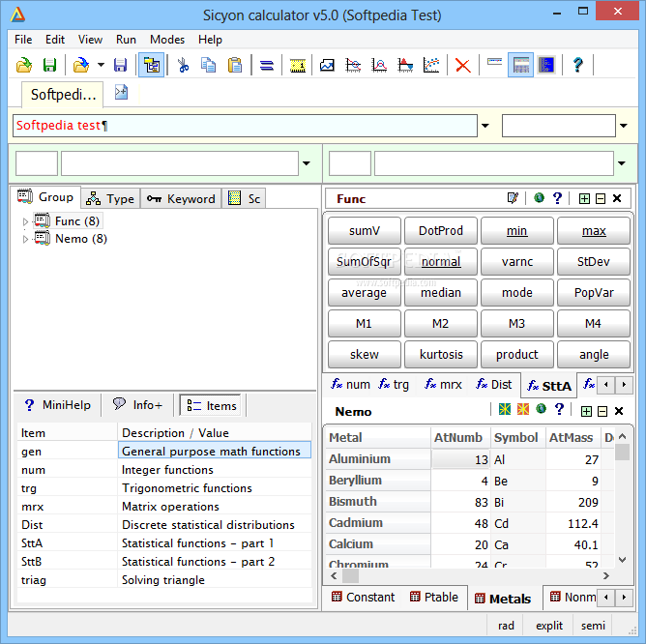Click the blue floppy save-as icon
The height and width of the screenshot is (644, 646).
click(120, 65)
